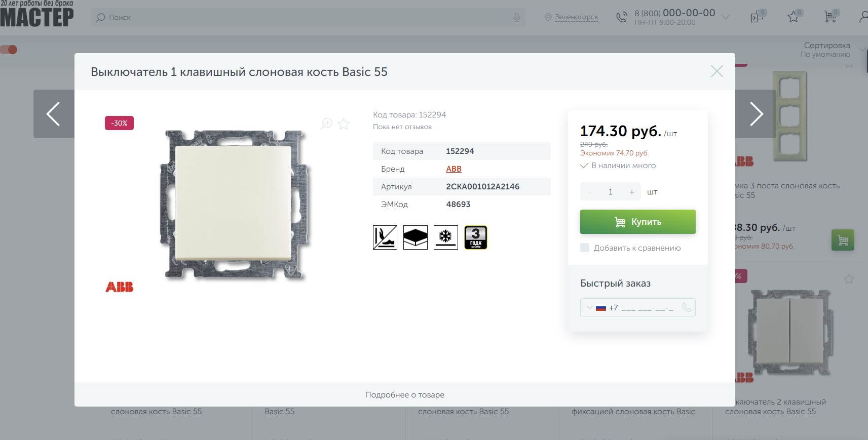Viewport: 868px width, 440px height.
Task: Click the zoom magnifier icon above the product image
Action: click(327, 124)
